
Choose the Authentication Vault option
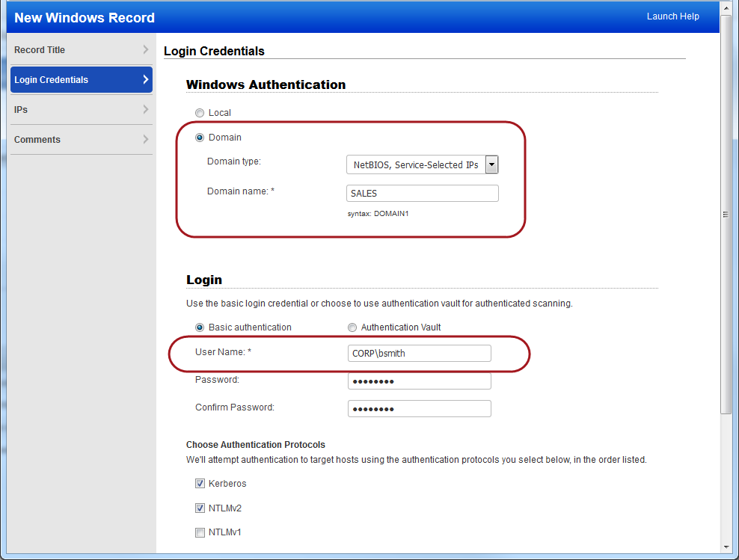pos(352,327)
